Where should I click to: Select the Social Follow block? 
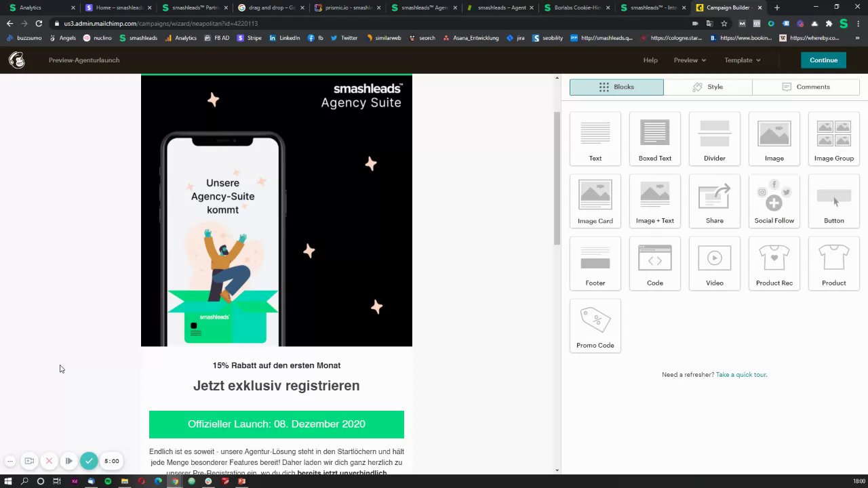tap(774, 201)
